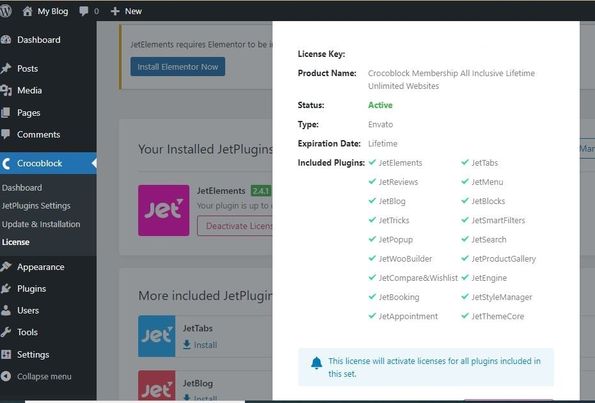
Task: Click the Collapse menu label
Action: tap(44, 376)
